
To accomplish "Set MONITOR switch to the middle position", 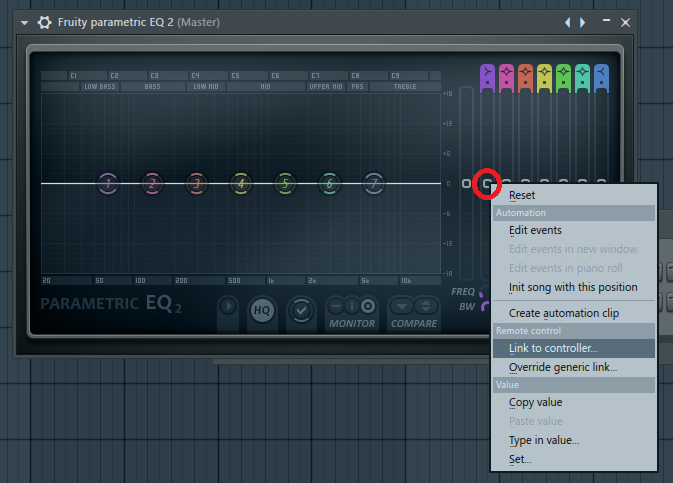I will pos(352,306).
